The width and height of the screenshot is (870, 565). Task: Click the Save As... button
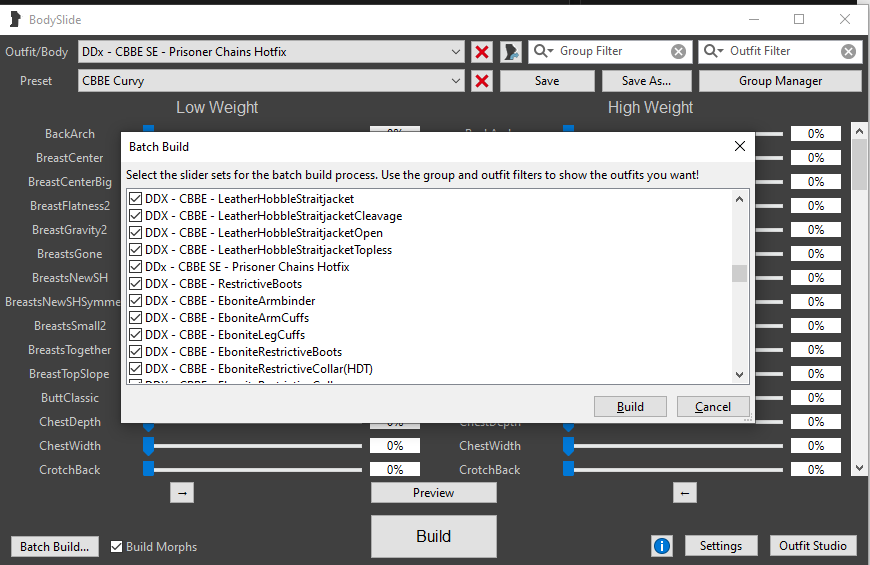pyautogui.click(x=646, y=81)
